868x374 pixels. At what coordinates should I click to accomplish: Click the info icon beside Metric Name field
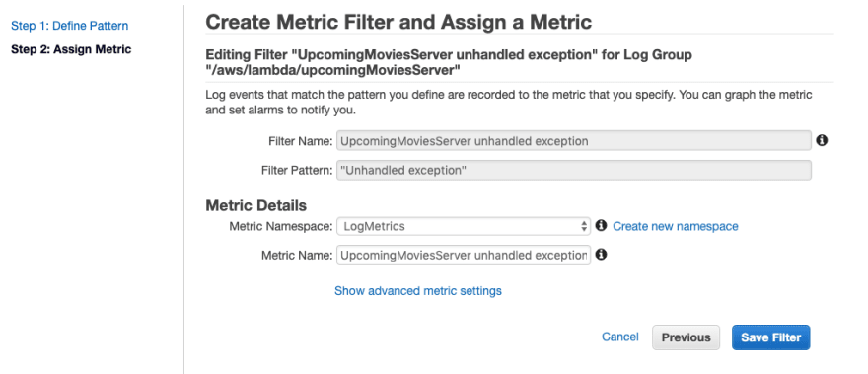(x=601, y=255)
